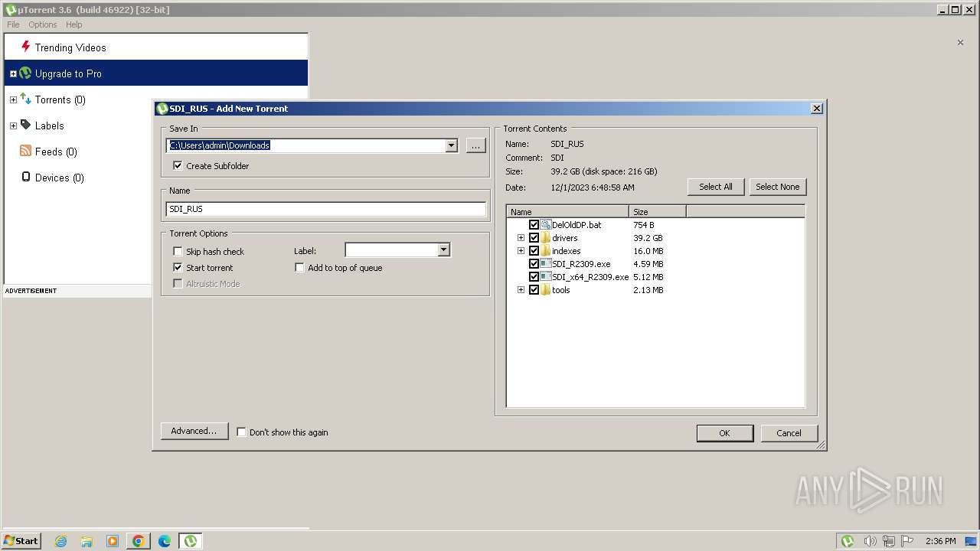Expand the tools folder tree node
Image resolution: width=980 pixels, height=551 pixels.
(521, 290)
